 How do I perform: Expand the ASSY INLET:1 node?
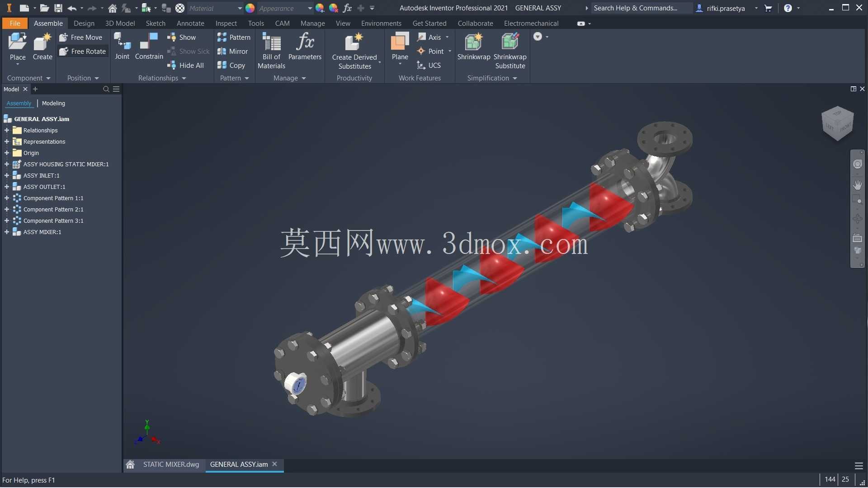click(7, 175)
